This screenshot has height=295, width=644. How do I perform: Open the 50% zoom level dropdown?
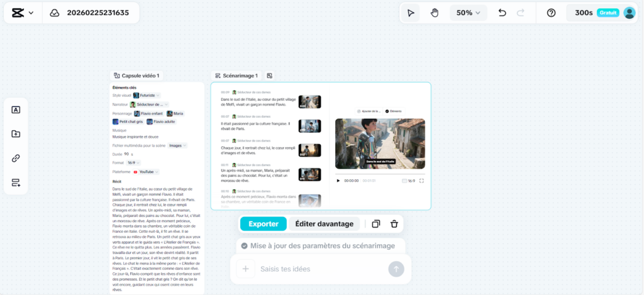[x=468, y=13]
